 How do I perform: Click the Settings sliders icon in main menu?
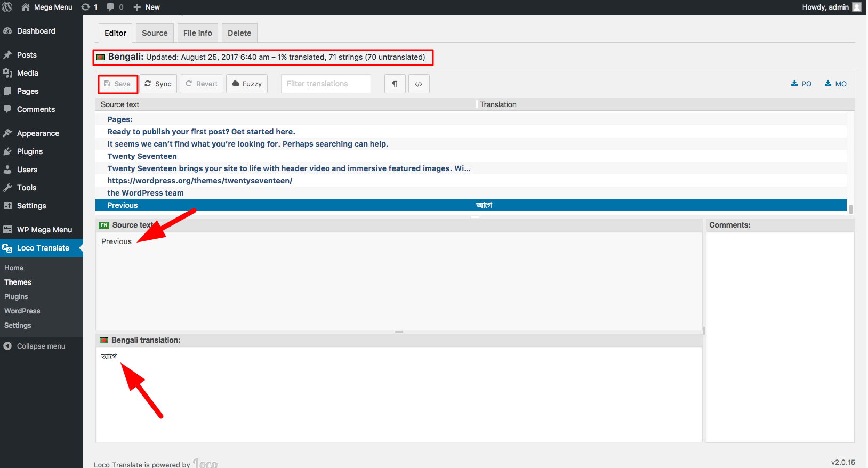point(7,206)
